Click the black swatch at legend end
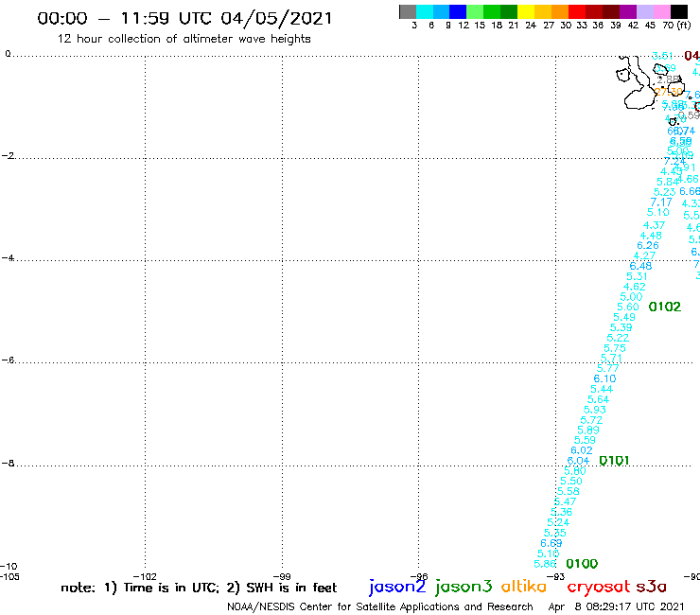700x615 pixels. tap(678, 12)
